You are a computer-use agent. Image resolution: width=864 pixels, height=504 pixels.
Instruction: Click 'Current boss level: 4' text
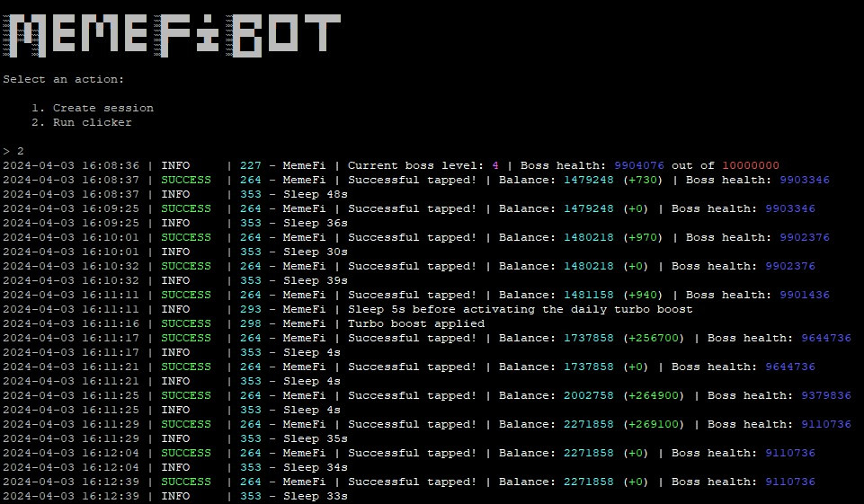tap(423, 165)
